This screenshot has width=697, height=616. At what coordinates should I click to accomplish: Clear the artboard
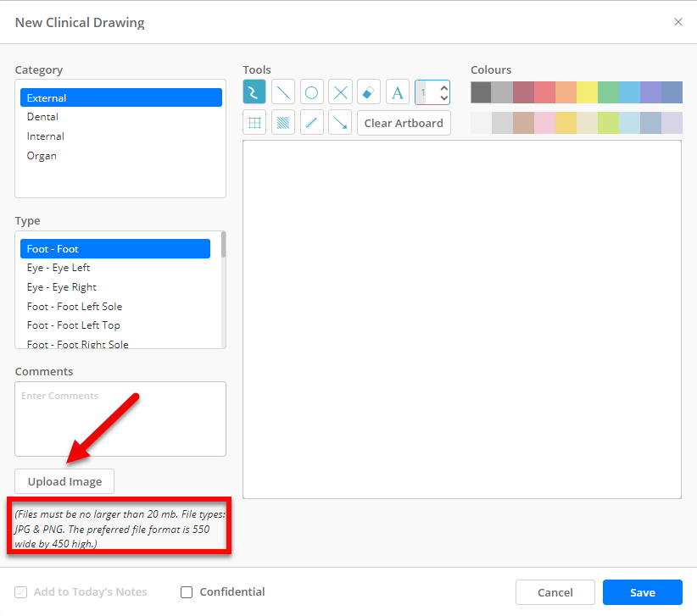point(404,123)
